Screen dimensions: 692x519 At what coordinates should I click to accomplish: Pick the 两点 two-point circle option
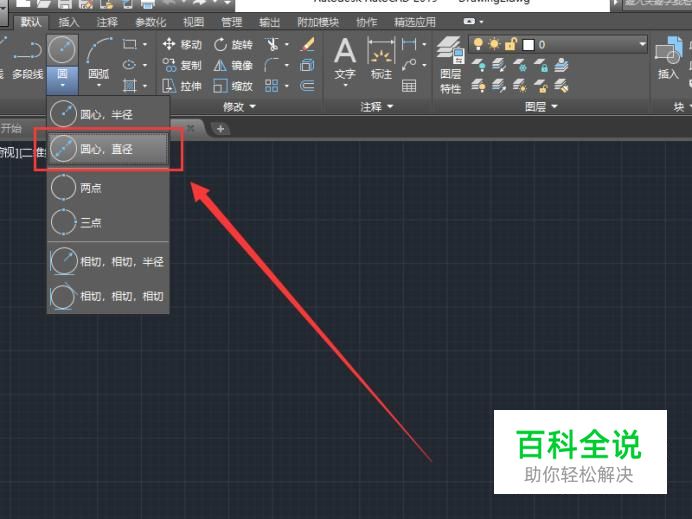[x=108, y=188]
